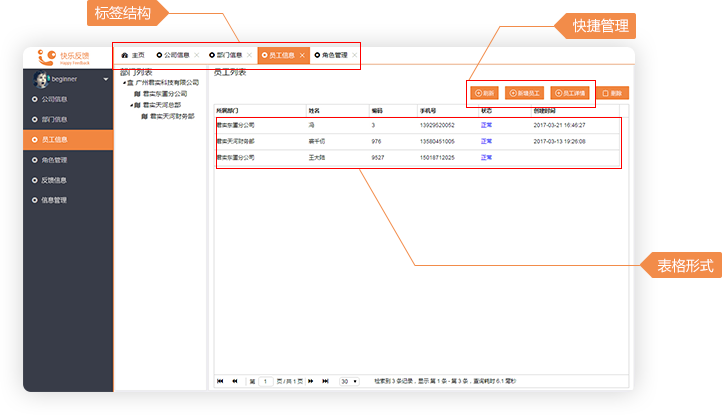Click the Happy Feedback logo icon
Image resolution: width=722 pixels, height=415 pixels.
(x=45, y=57)
